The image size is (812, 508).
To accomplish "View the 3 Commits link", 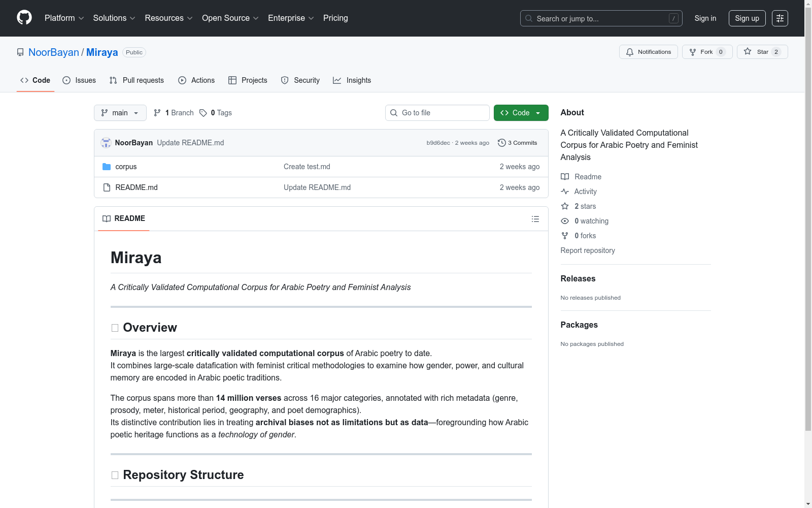I will pos(517,143).
